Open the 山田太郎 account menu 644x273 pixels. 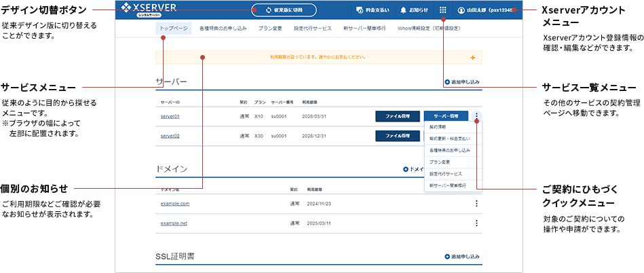click(x=487, y=10)
